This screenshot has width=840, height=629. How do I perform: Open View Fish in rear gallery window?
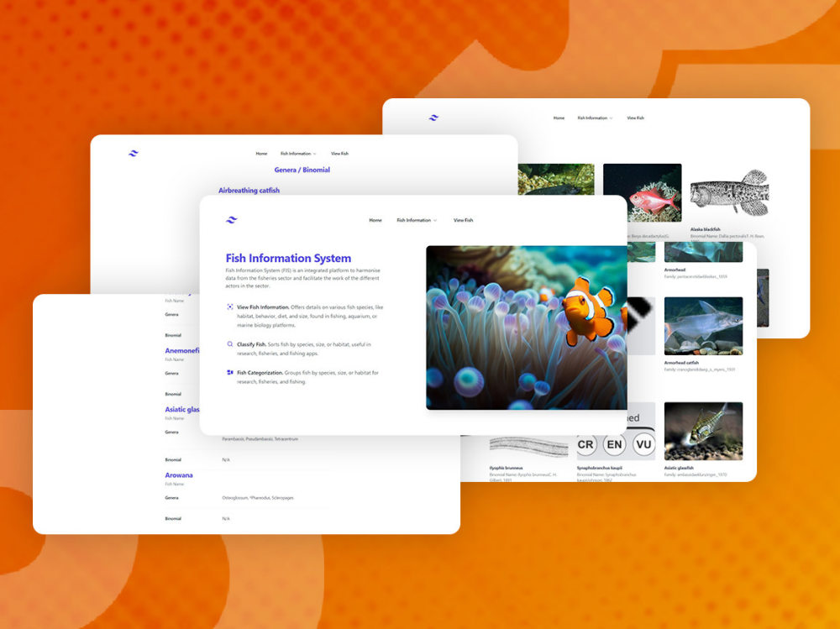[635, 118]
